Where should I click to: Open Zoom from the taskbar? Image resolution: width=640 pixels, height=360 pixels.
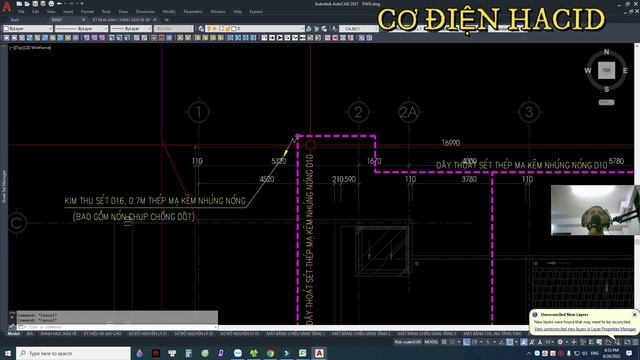pyautogui.click(x=238, y=353)
